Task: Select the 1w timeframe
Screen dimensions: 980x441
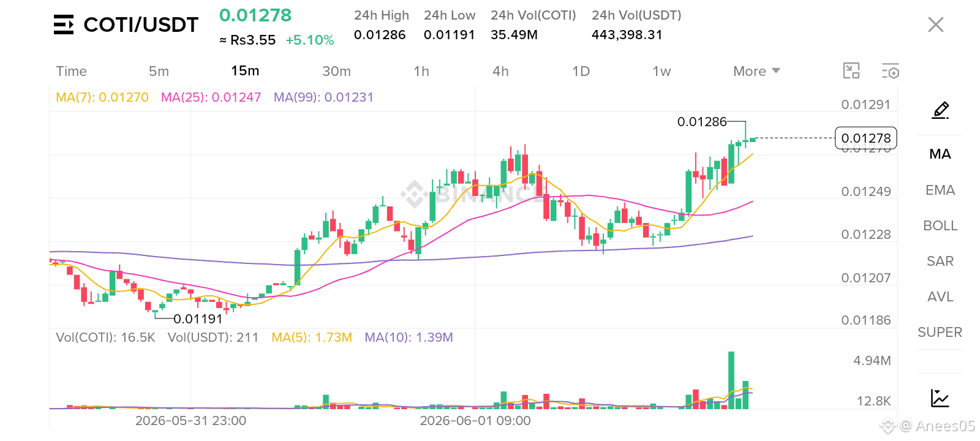Action: (x=661, y=71)
